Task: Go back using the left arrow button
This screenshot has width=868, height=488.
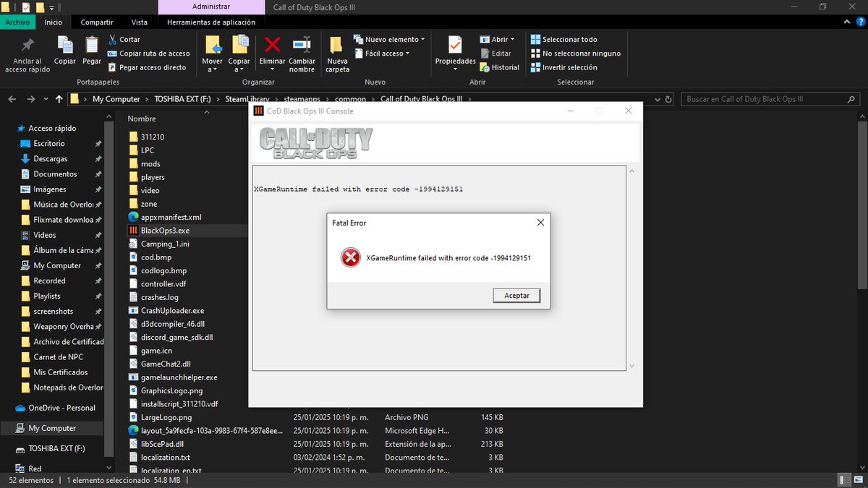Action: 12,99
